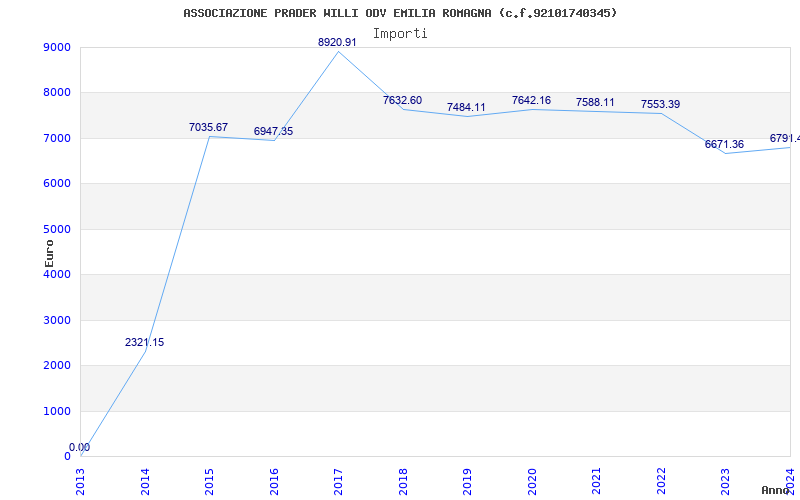Click the 2016 x-axis year label
The image size is (800, 500).
click(274, 481)
